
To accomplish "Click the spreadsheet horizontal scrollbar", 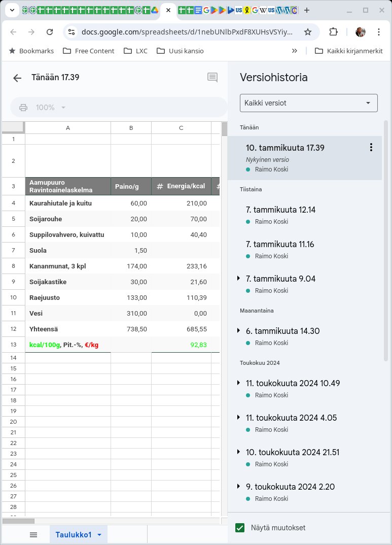I will coord(18,521).
